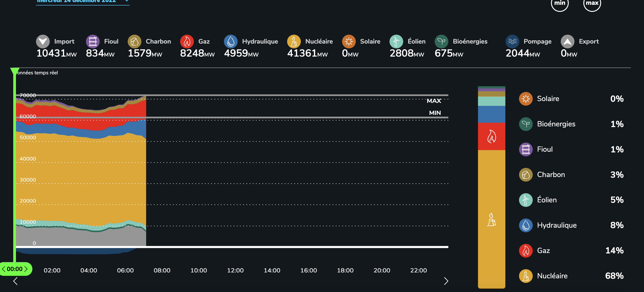Image resolution: width=644 pixels, height=292 pixels.
Task: Click the MIN line label
Action: coord(435,113)
